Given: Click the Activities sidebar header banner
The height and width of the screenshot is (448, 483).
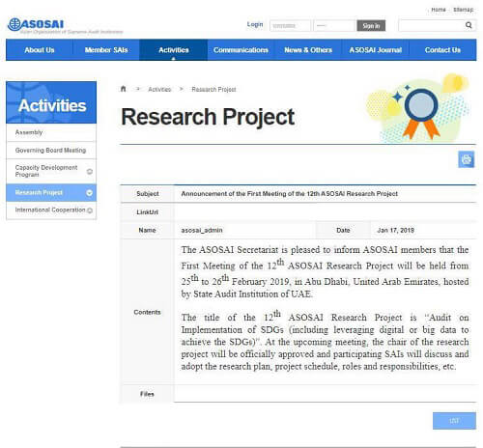Looking at the screenshot, I should click(51, 102).
